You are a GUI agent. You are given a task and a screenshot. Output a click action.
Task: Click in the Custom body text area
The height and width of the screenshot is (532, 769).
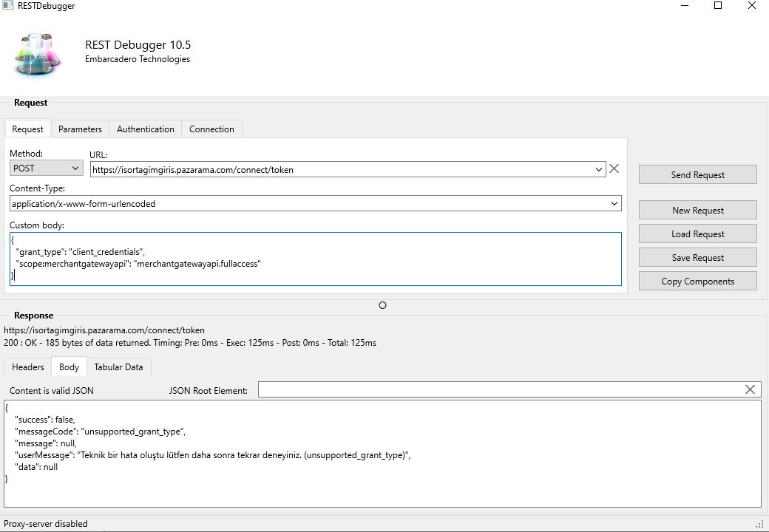point(315,259)
